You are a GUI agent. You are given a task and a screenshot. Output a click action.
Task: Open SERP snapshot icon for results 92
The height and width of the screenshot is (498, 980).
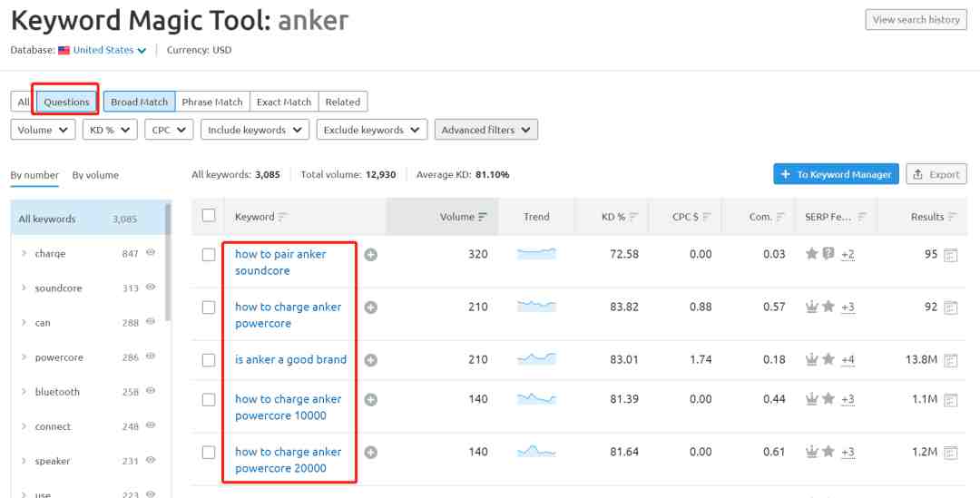click(950, 308)
